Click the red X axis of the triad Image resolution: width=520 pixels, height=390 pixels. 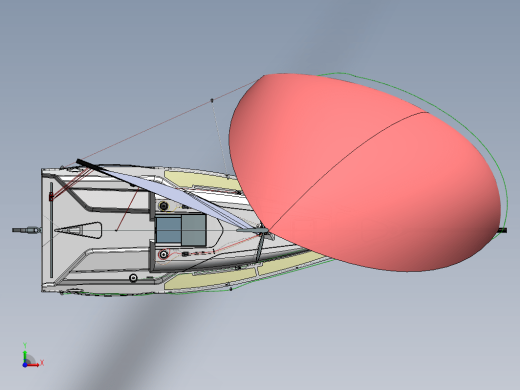click(x=33, y=365)
